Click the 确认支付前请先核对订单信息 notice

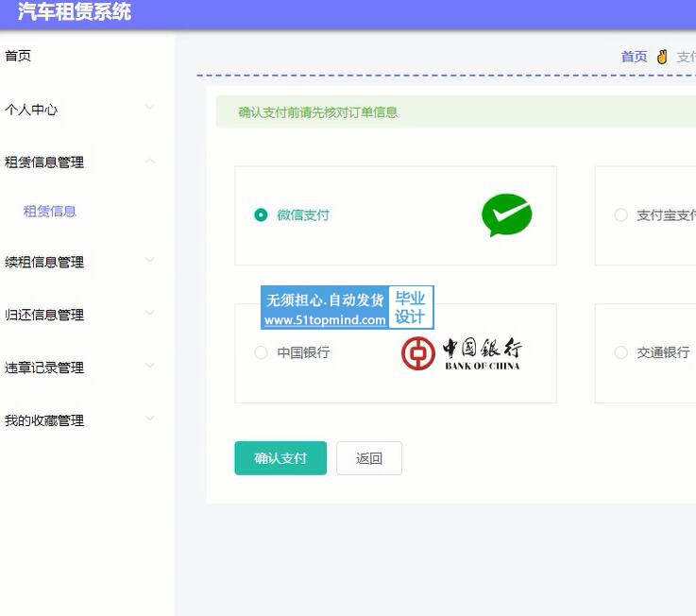pos(318,111)
